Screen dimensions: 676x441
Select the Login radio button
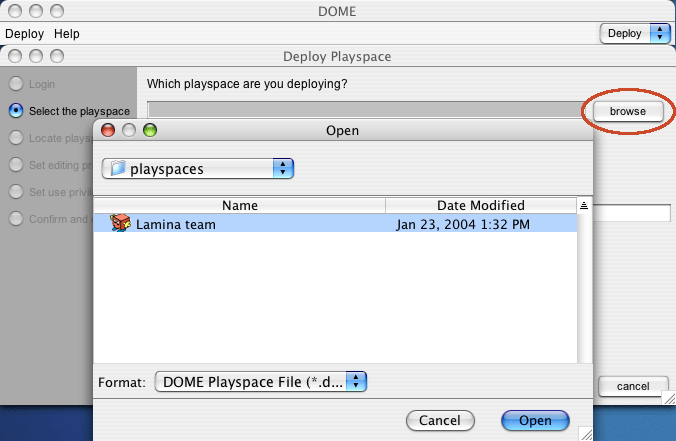(x=16, y=84)
